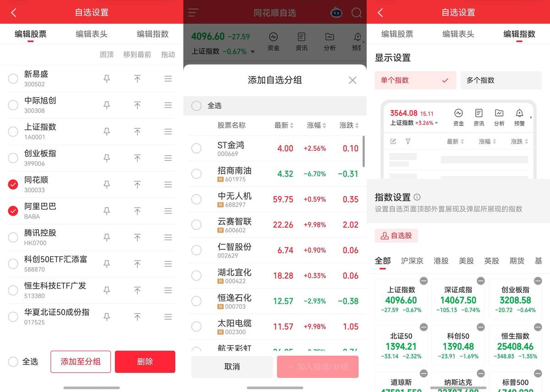This screenshot has height=392, width=550.
Task: Remove 上证指数 index card
Action: coord(423,281)
